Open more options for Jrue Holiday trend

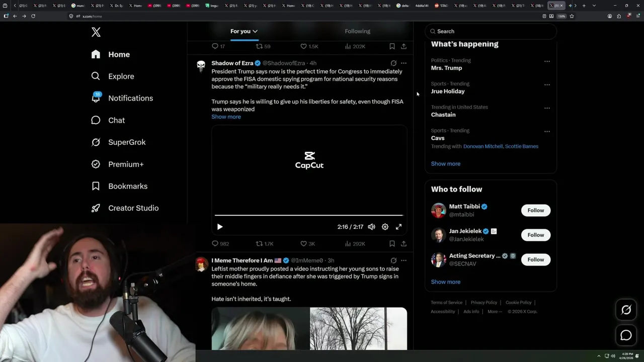click(x=547, y=84)
